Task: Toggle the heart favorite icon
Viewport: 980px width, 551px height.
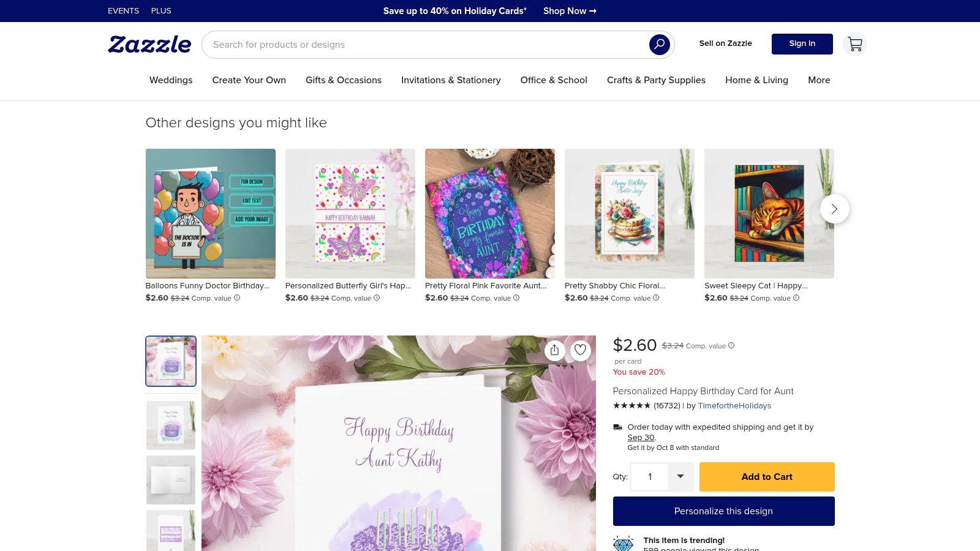Action: tap(580, 350)
